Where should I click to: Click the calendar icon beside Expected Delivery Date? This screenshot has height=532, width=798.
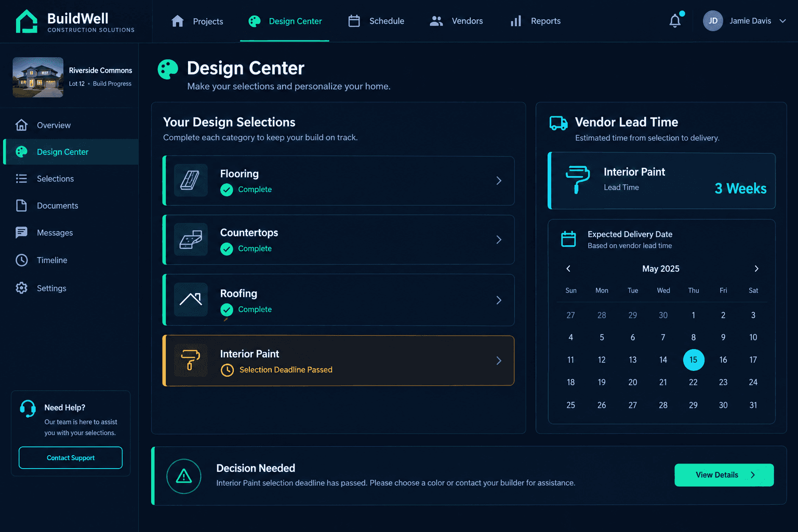(568, 239)
